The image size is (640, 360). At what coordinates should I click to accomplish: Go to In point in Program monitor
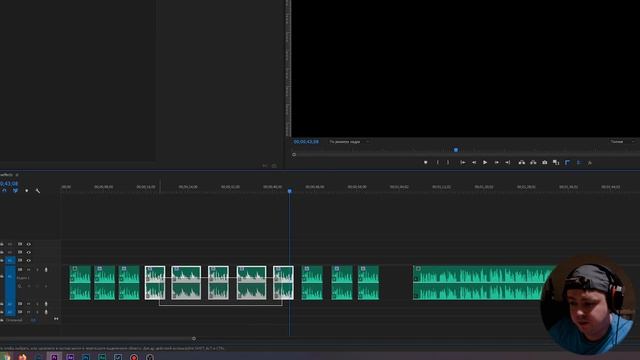coord(462,162)
